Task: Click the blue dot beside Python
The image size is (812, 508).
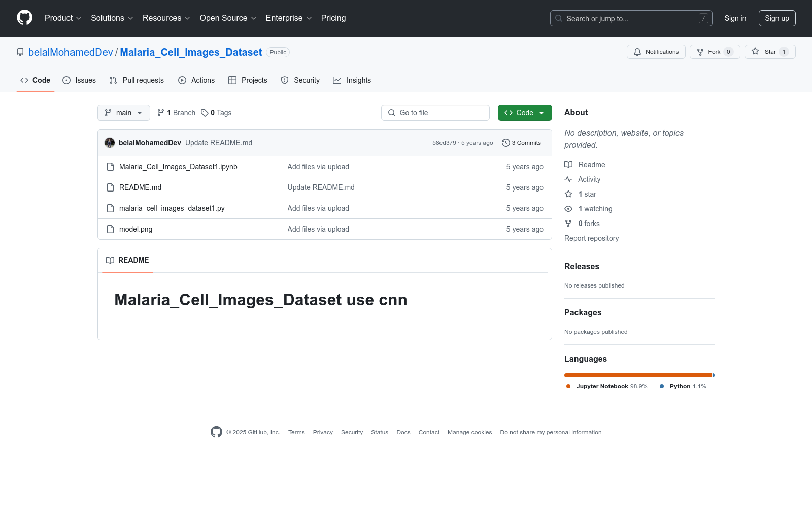Action: click(662, 386)
